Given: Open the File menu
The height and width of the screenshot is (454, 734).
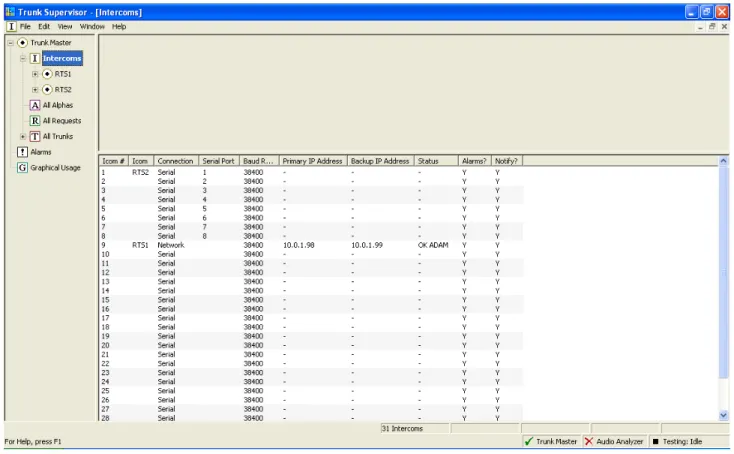Looking at the screenshot, I should pyautogui.click(x=25, y=27).
